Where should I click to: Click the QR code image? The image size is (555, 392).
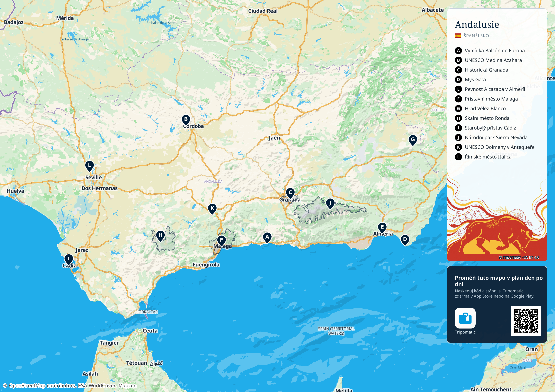(x=526, y=321)
